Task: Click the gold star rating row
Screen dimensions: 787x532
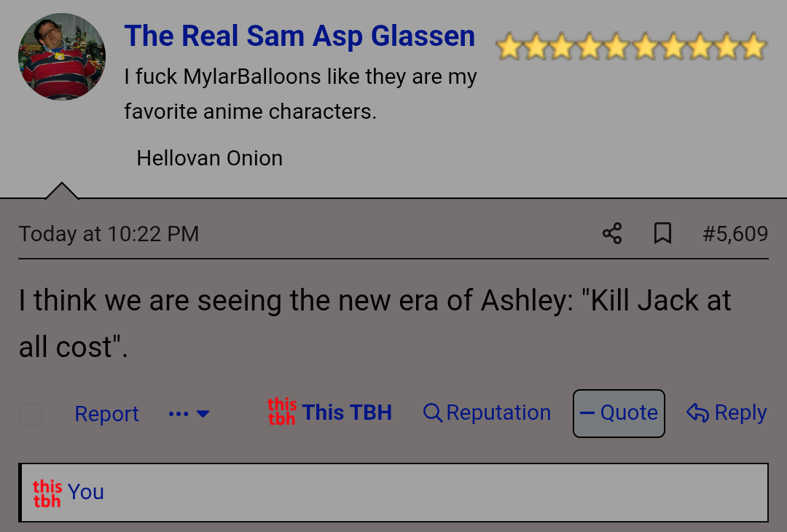Action: click(631, 47)
